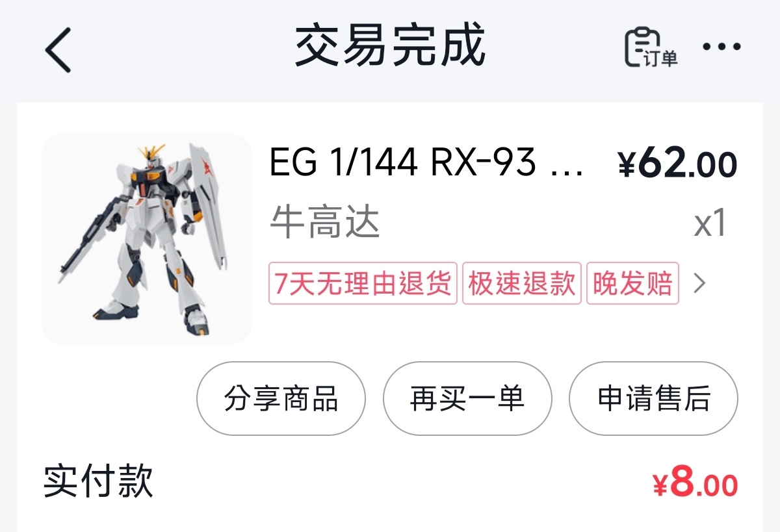Tap the x1 quantity indicator

coord(710,223)
